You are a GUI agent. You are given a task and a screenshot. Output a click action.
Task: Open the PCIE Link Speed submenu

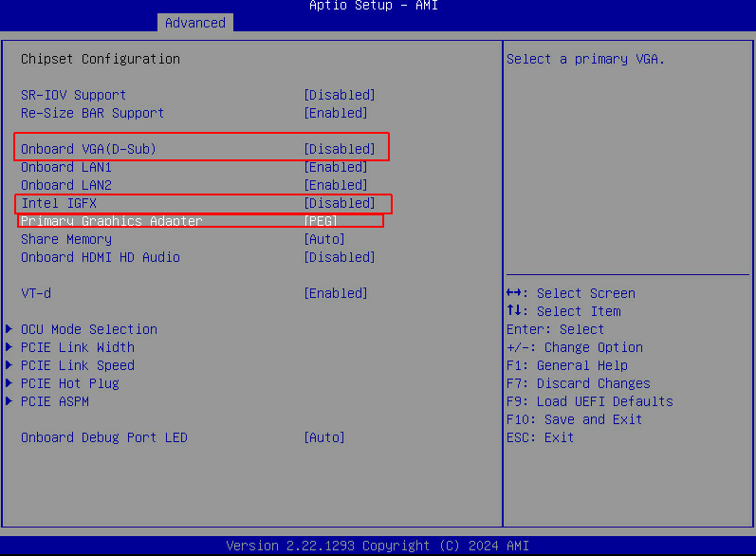pos(78,365)
